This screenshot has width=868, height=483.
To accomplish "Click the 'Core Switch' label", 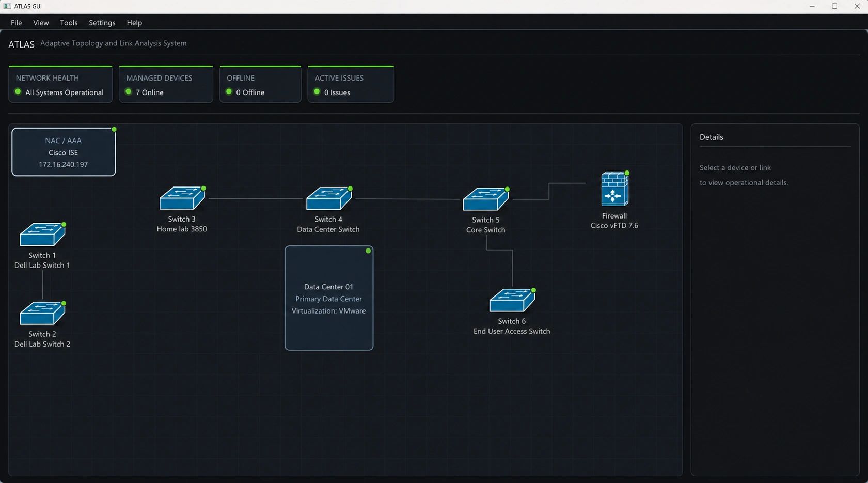I will tap(486, 230).
